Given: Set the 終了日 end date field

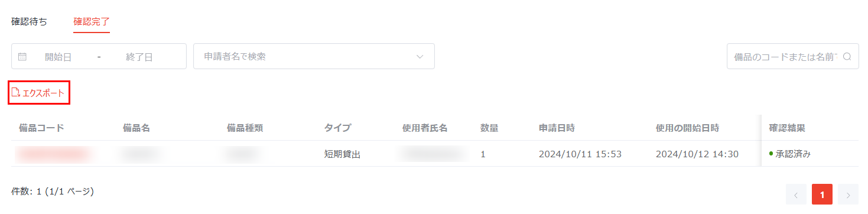Looking at the screenshot, I should pos(139,57).
